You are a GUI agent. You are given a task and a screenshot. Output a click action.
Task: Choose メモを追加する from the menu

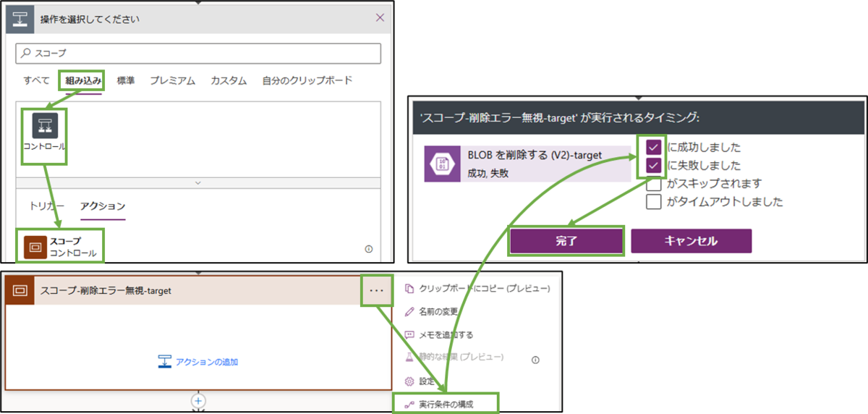tap(438, 334)
